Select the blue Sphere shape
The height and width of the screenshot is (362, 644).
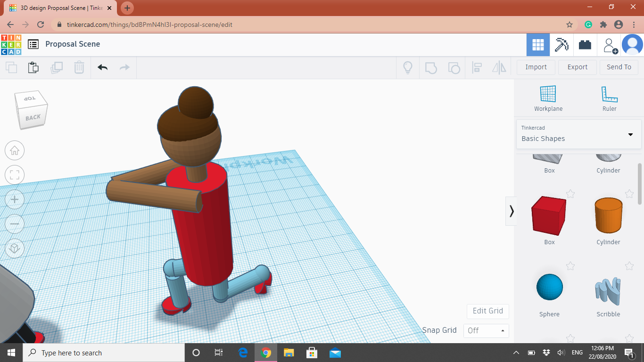[550, 287]
